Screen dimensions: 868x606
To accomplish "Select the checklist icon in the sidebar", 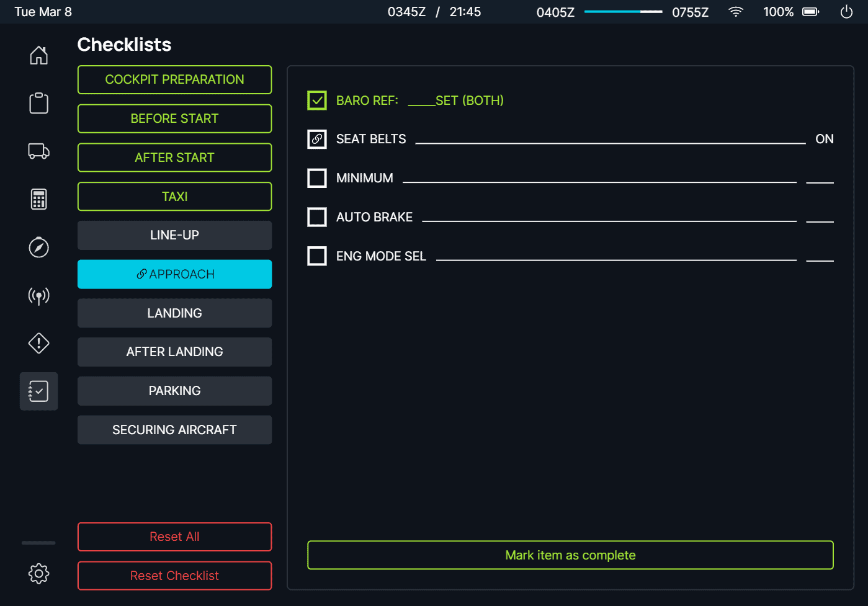I will (38, 391).
